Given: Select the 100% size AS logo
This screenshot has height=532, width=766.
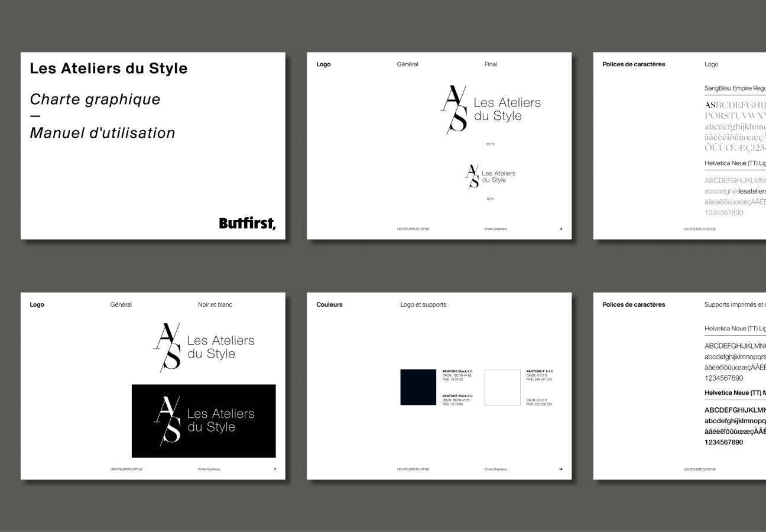Looking at the screenshot, I should pyautogui.click(x=491, y=110).
